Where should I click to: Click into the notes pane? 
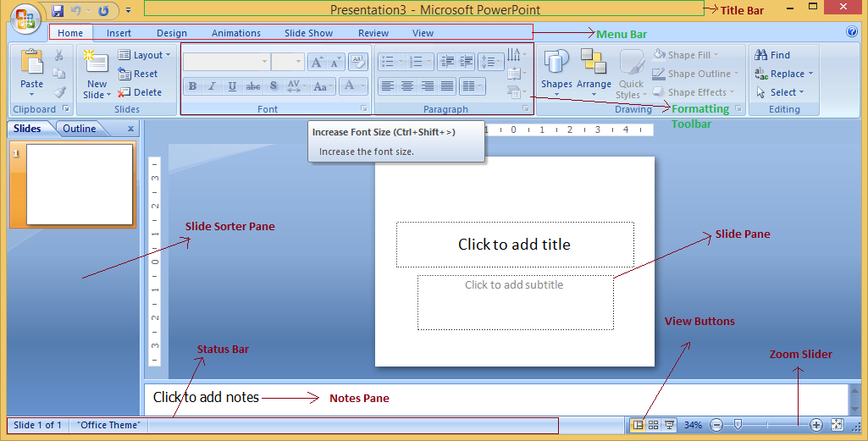[x=495, y=398]
